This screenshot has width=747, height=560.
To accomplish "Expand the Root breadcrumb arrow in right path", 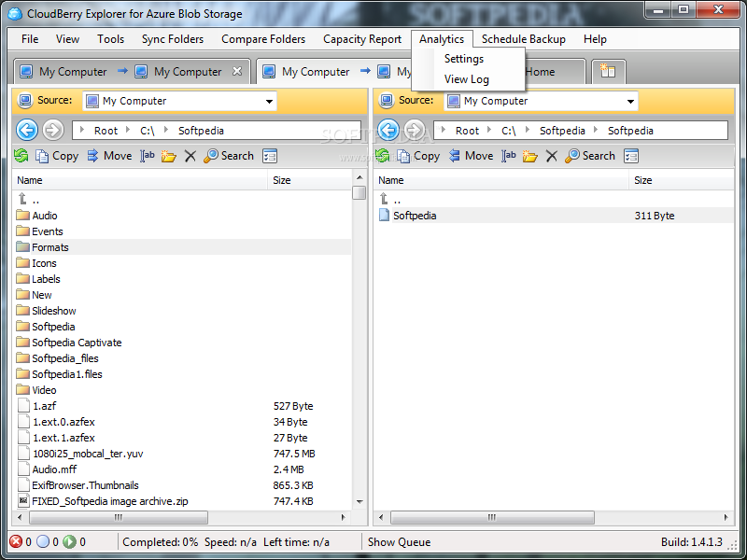I will (x=444, y=130).
